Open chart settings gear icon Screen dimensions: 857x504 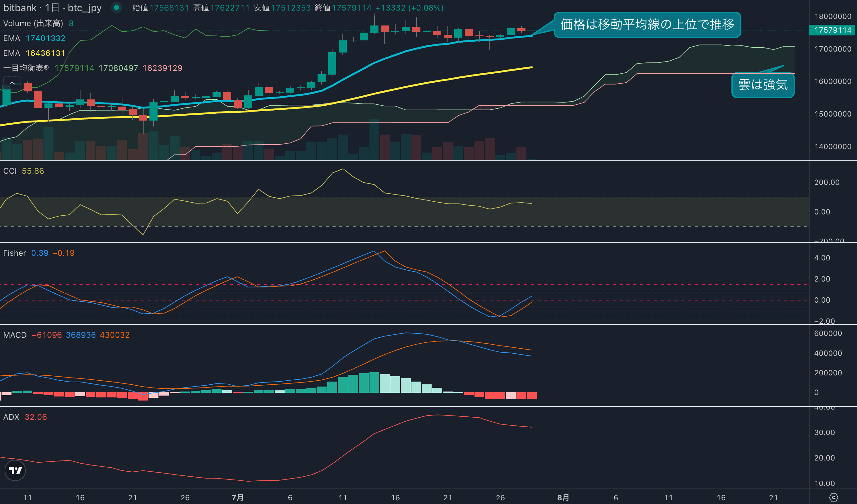(x=833, y=497)
